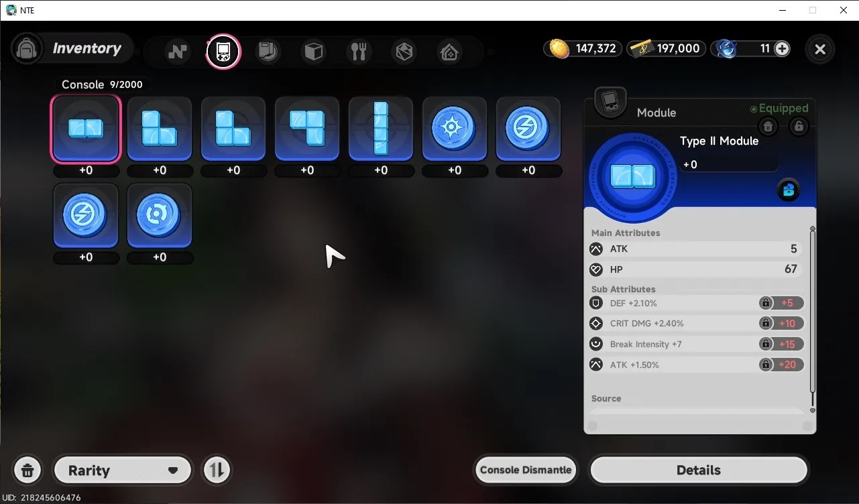Click the backpack Inventory icon

tap(27, 48)
